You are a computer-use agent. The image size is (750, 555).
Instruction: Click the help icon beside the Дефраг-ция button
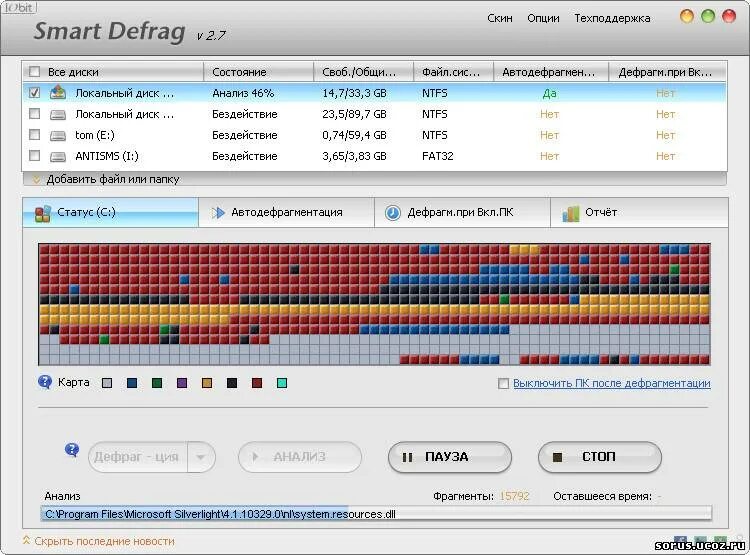(x=72, y=450)
